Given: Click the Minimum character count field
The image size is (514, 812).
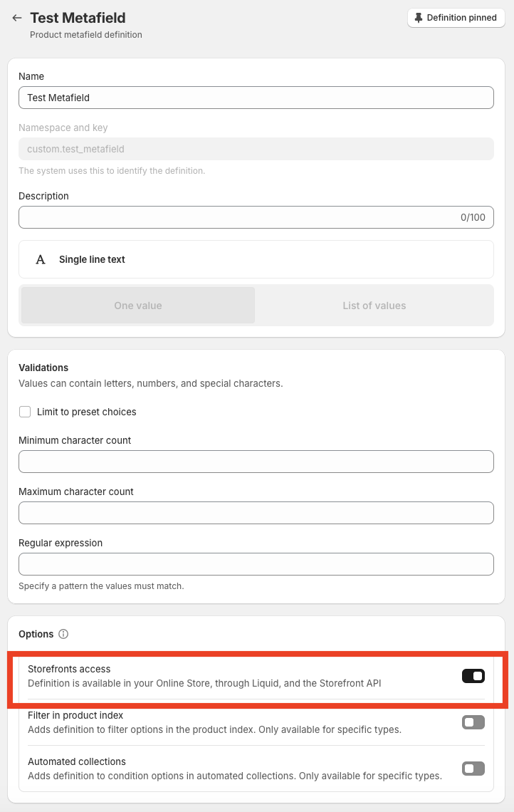Looking at the screenshot, I should coord(256,462).
